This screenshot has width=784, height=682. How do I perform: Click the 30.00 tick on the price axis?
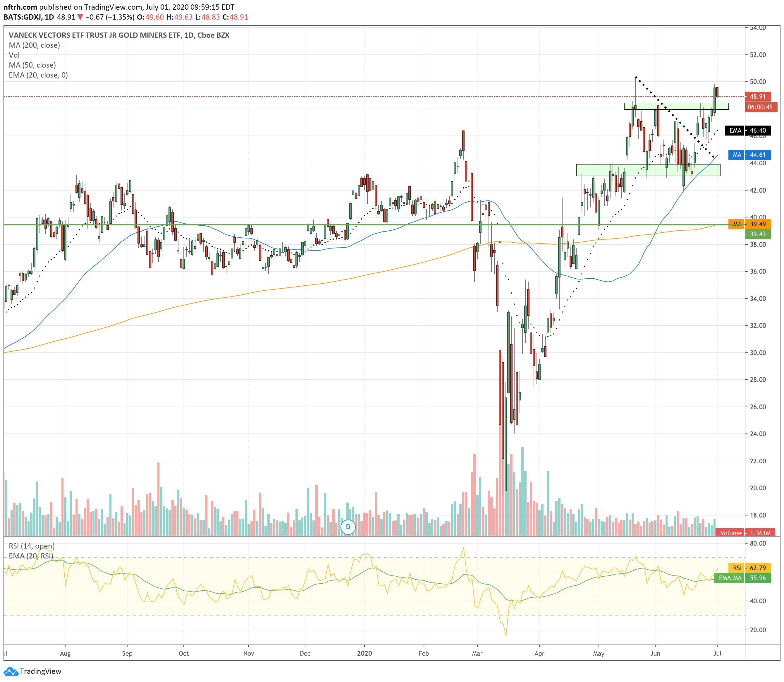coord(758,353)
